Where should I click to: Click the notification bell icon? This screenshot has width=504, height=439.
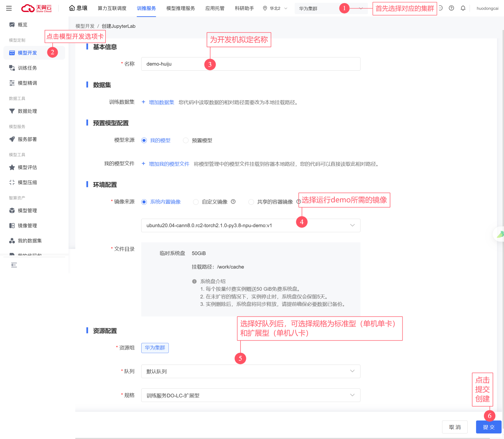coord(463,8)
